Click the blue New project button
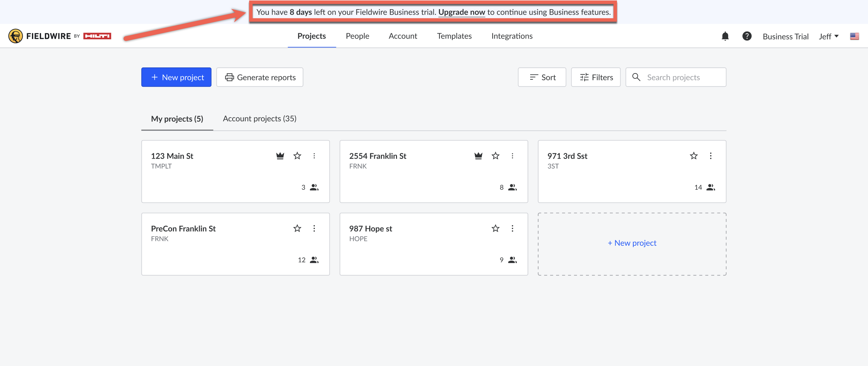868x366 pixels. tap(176, 77)
